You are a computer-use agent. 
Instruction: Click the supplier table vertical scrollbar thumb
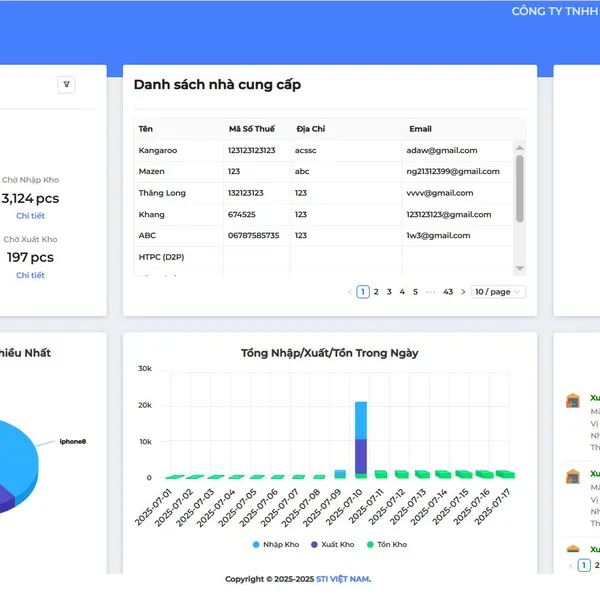tap(519, 188)
